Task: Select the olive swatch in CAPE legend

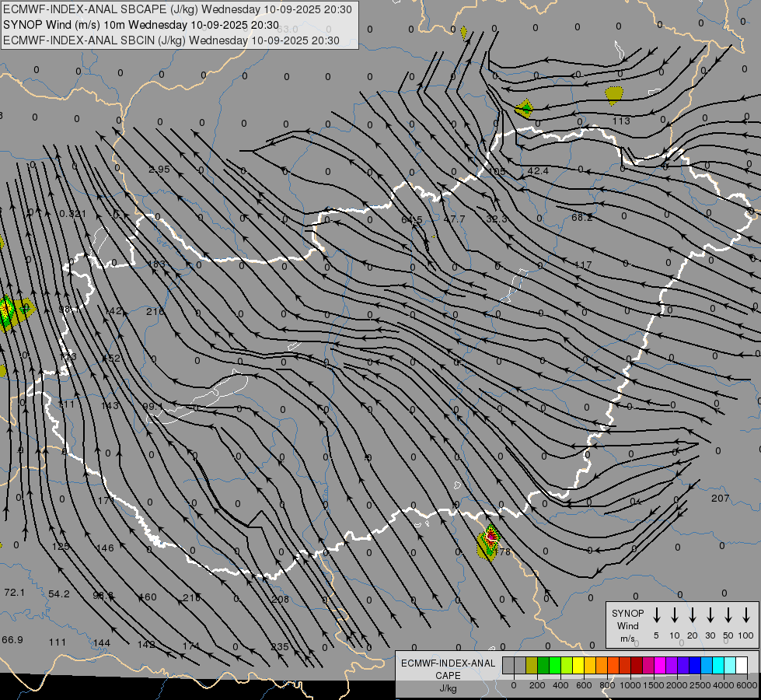Action: [532, 665]
